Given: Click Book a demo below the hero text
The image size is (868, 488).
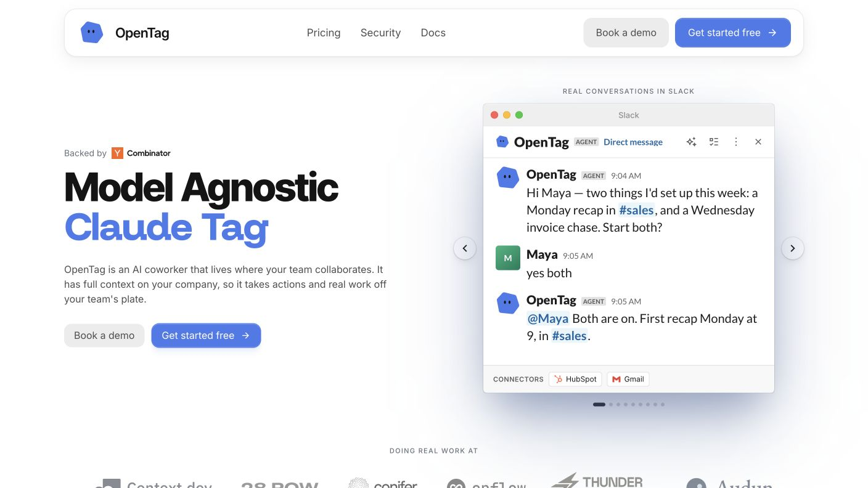Looking at the screenshot, I should pos(104,335).
